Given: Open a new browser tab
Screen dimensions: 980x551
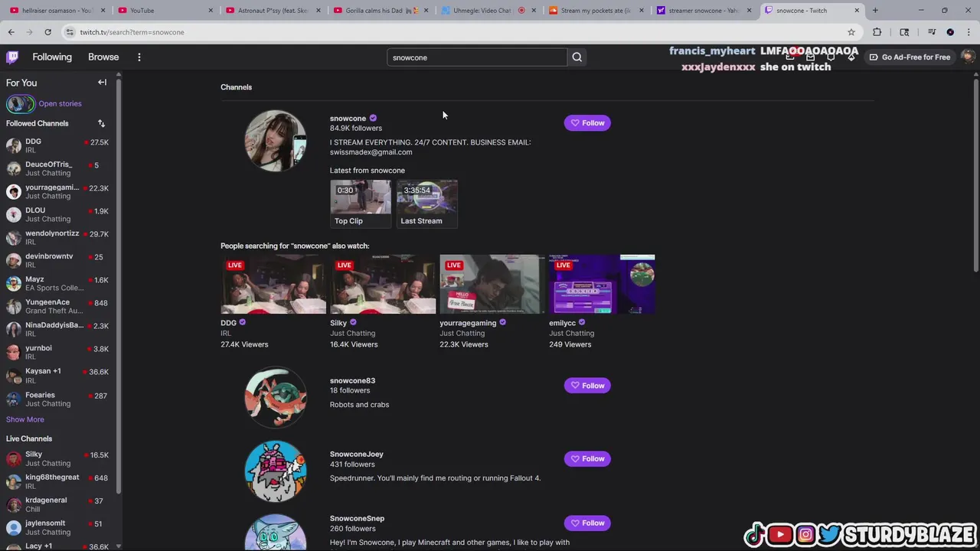Looking at the screenshot, I should [x=875, y=11].
